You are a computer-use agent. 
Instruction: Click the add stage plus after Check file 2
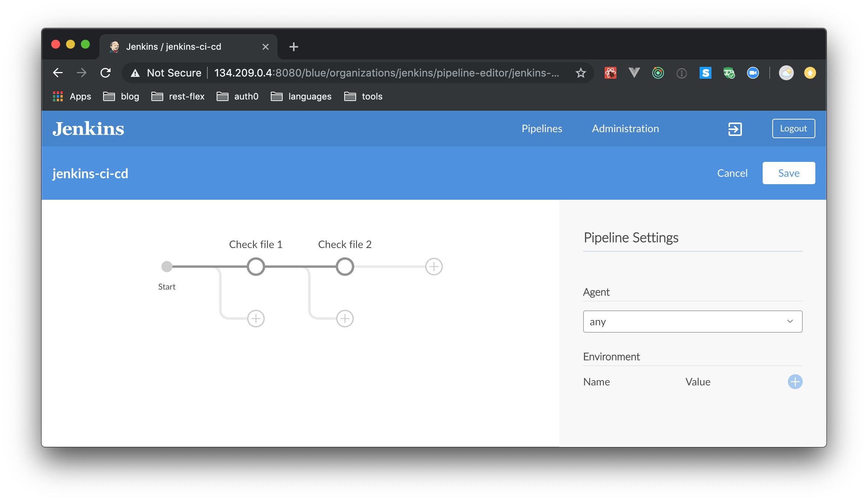[434, 267]
